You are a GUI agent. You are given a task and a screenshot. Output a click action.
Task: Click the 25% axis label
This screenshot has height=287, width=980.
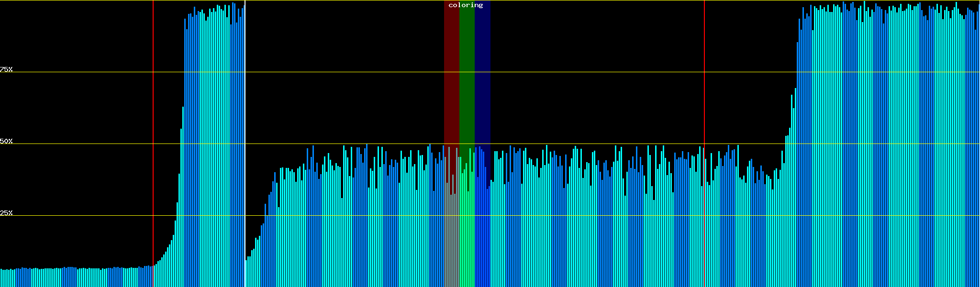tap(6, 213)
